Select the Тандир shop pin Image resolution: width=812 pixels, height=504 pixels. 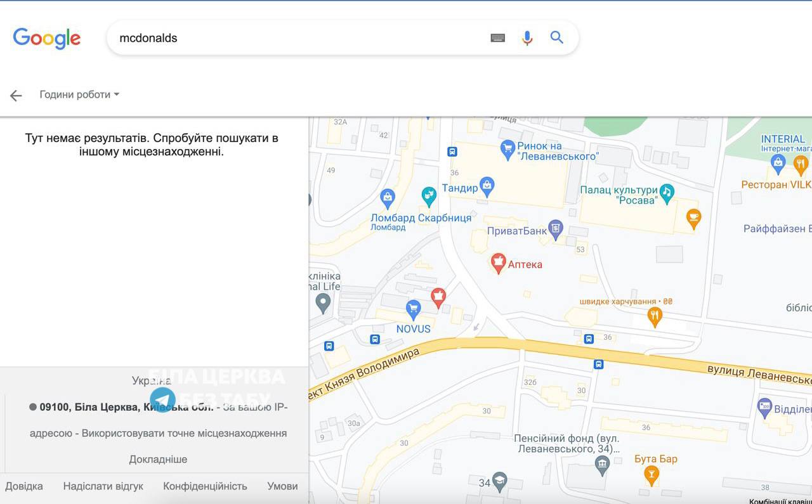click(487, 186)
